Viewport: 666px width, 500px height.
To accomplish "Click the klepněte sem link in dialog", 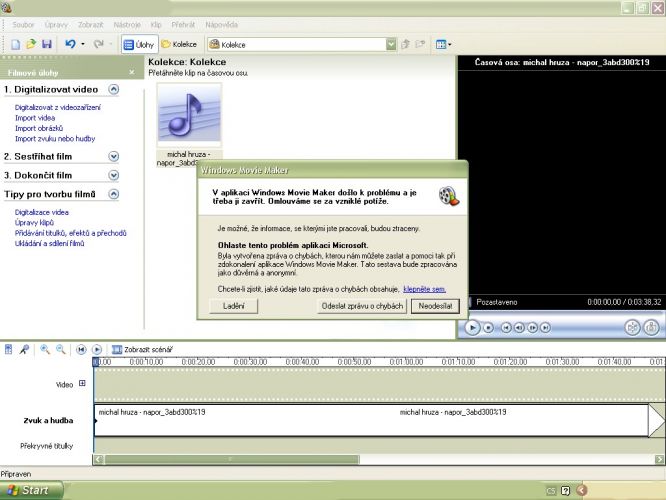I will [x=424, y=289].
